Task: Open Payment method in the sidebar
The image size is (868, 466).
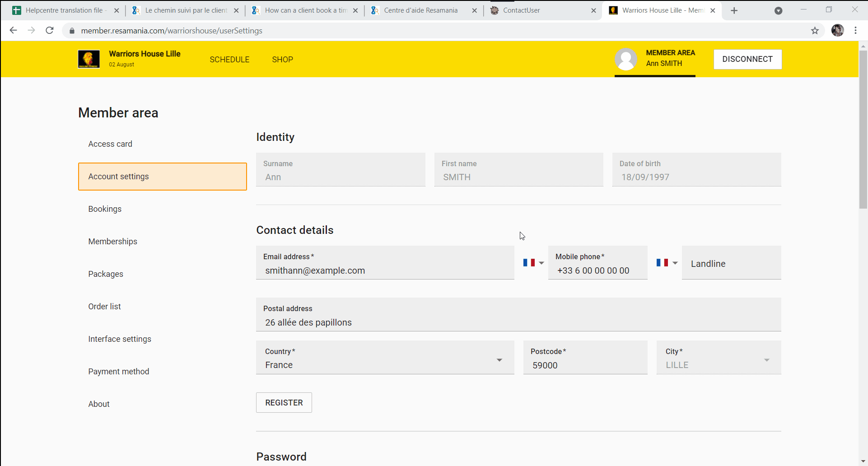Action: tap(163, 372)
